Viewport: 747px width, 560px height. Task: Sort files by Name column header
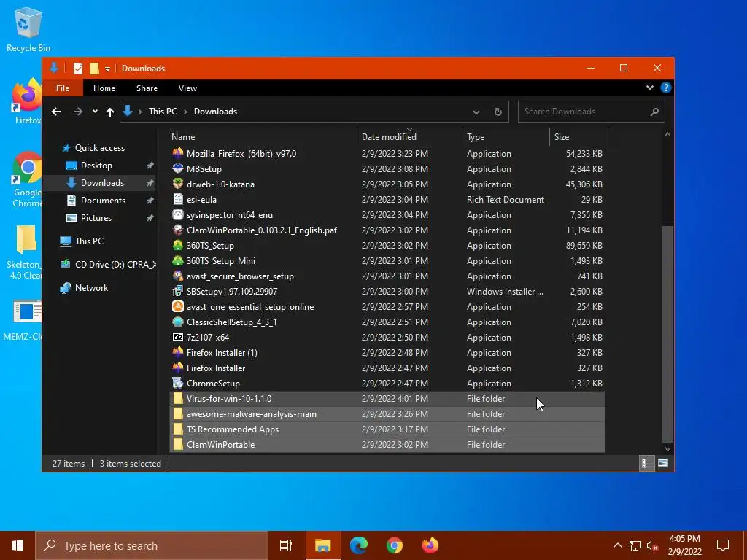click(x=262, y=136)
